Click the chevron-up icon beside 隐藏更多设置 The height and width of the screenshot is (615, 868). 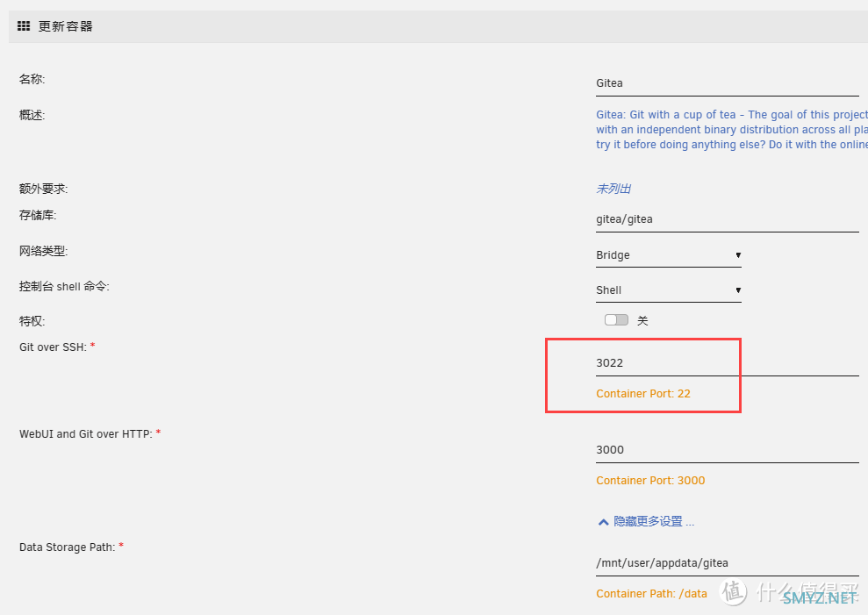pyautogui.click(x=604, y=522)
